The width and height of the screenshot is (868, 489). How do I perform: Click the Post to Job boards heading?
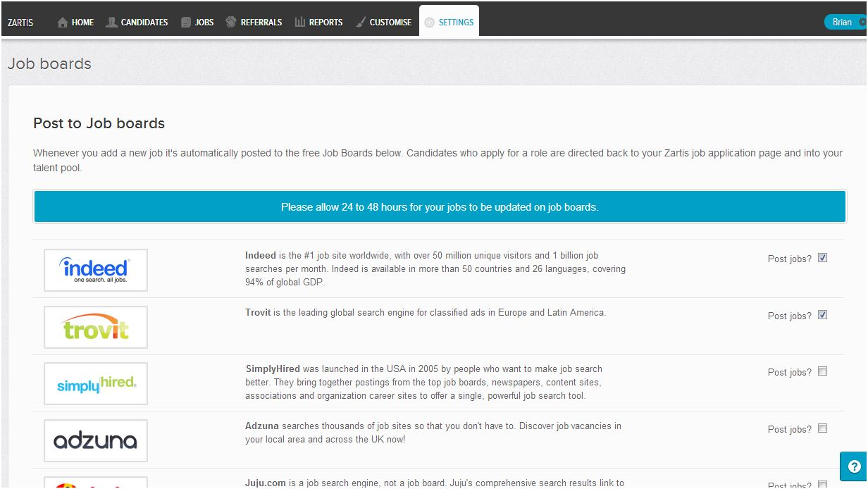pyautogui.click(x=99, y=123)
